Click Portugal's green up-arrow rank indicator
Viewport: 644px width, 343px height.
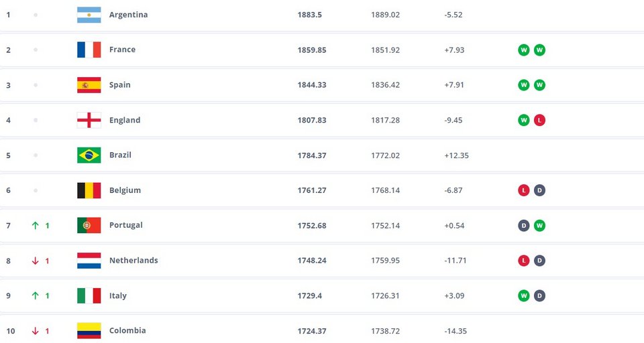[36, 225]
